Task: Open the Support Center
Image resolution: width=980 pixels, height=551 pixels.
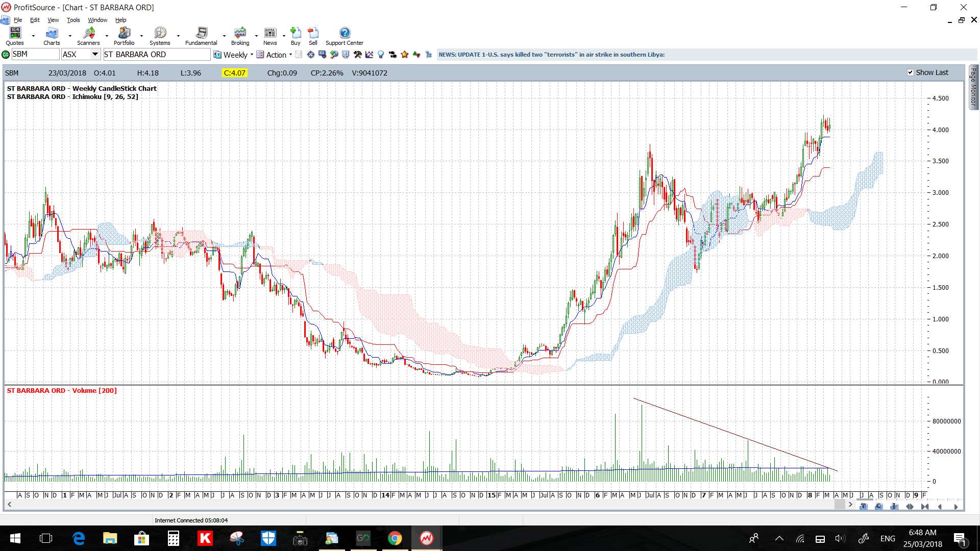Action: [345, 36]
